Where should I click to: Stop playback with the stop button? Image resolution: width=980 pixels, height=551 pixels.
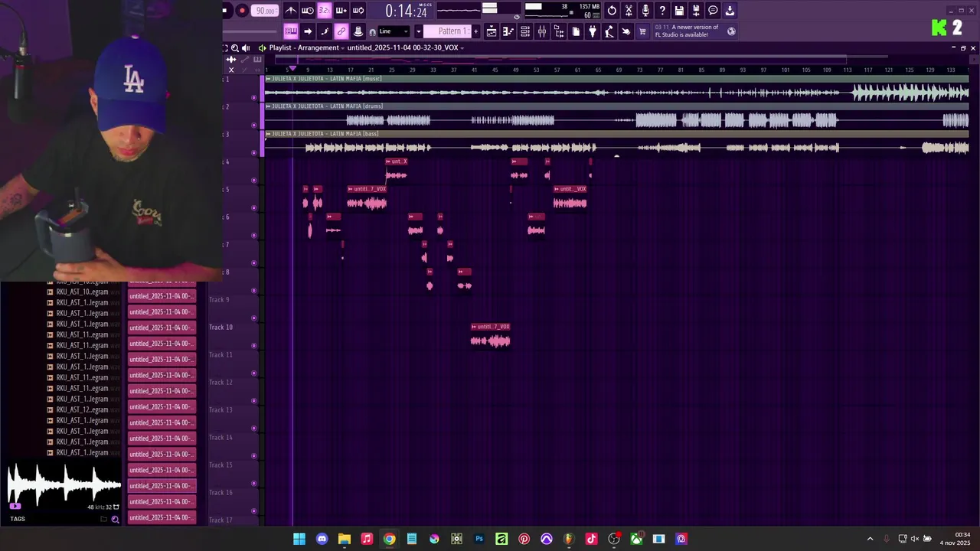(225, 11)
